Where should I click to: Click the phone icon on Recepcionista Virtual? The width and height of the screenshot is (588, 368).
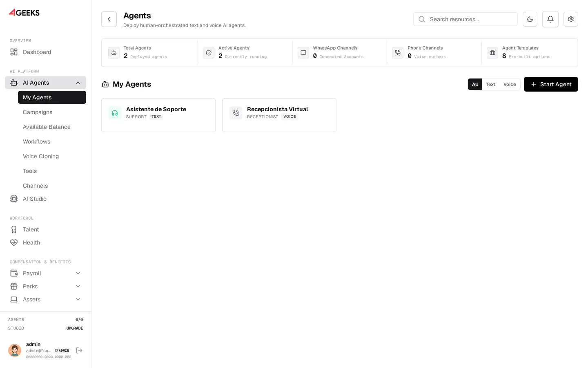coord(236,113)
